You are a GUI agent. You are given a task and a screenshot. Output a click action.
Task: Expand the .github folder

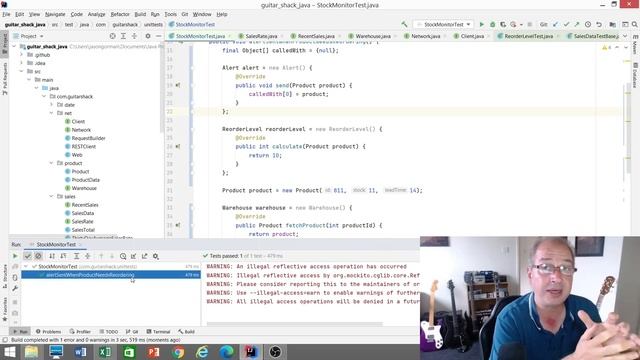tap(22, 55)
